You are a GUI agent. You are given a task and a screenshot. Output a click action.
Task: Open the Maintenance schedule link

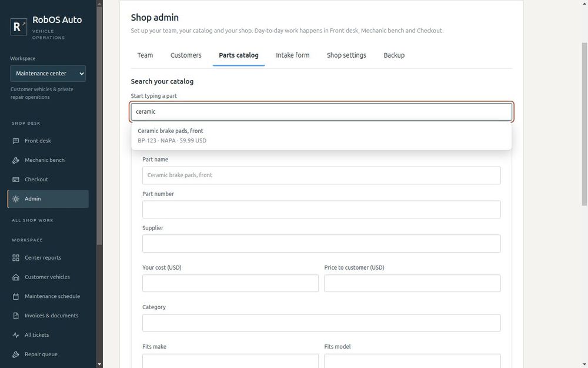click(48, 296)
